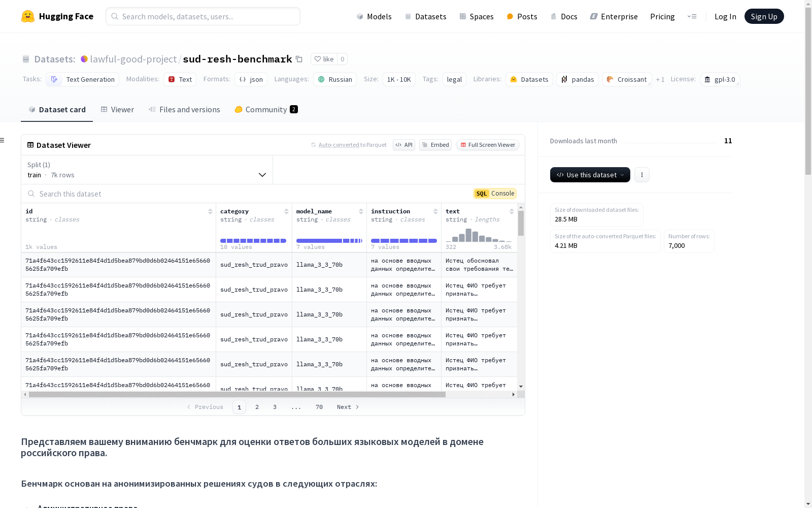The height and width of the screenshot is (508, 812).
Task: Click the text lengths histogram
Action: [x=479, y=235]
